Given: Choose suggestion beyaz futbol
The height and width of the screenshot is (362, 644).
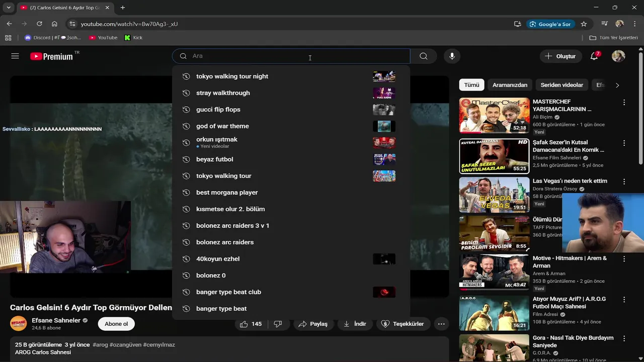Looking at the screenshot, I should pos(291,159).
